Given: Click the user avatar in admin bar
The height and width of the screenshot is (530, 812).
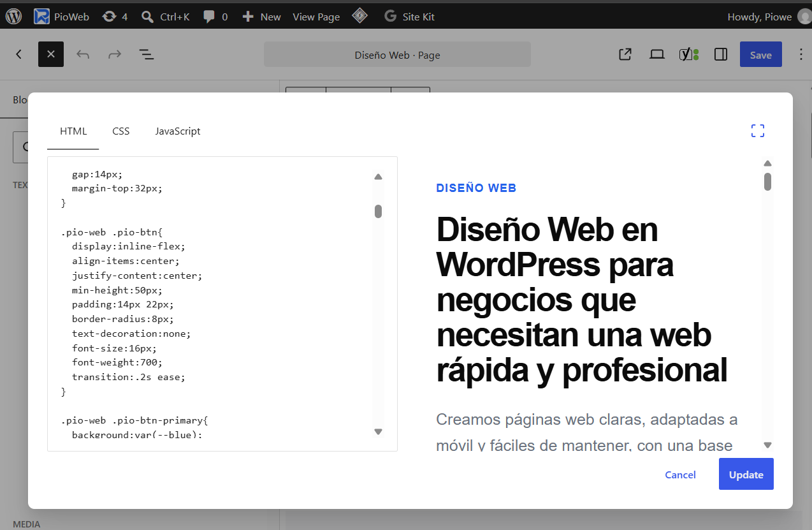Looking at the screenshot, I should pyautogui.click(x=804, y=17).
